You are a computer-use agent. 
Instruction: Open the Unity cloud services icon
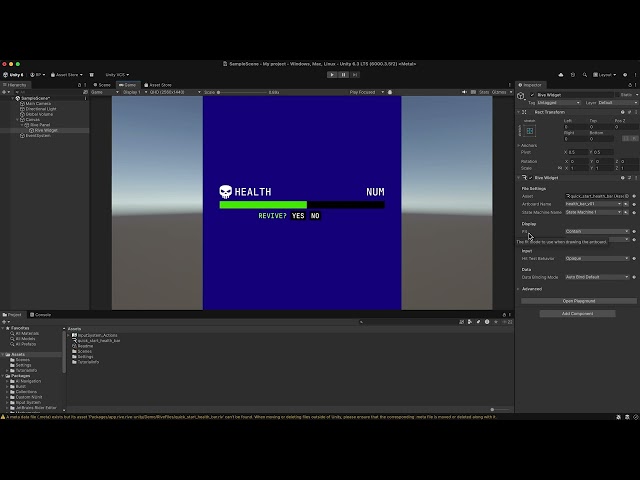click(561, 75)
